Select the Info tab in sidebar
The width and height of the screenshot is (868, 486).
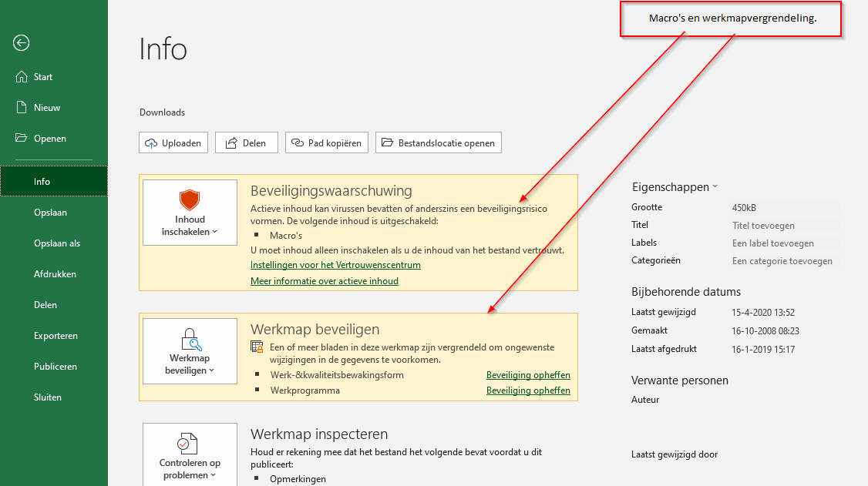tap(54, 181)
